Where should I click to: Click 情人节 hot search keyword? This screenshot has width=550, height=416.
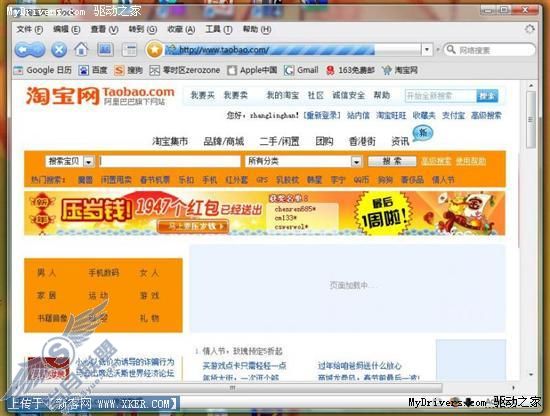(x=443, y=180)
